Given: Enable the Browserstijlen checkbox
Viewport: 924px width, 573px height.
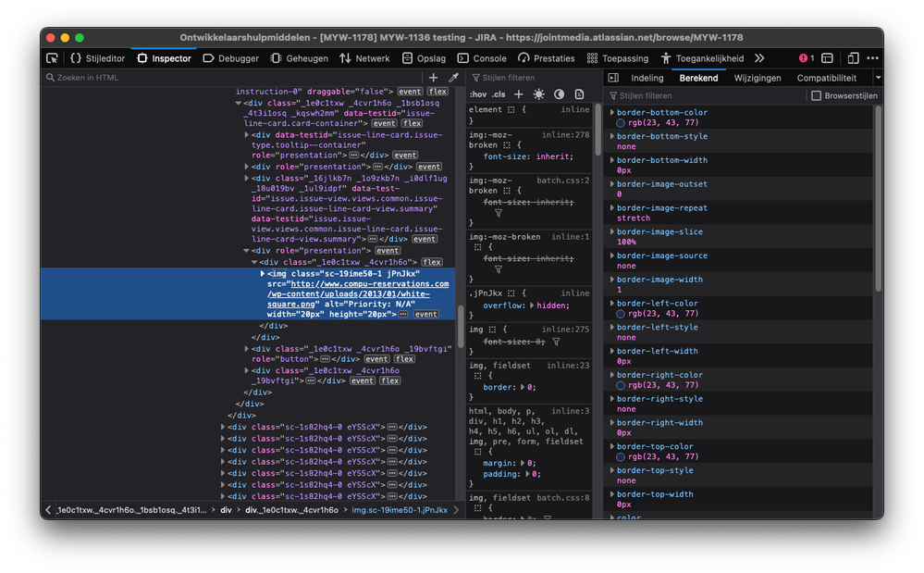Looking at the screenshot, I should 816,95.
